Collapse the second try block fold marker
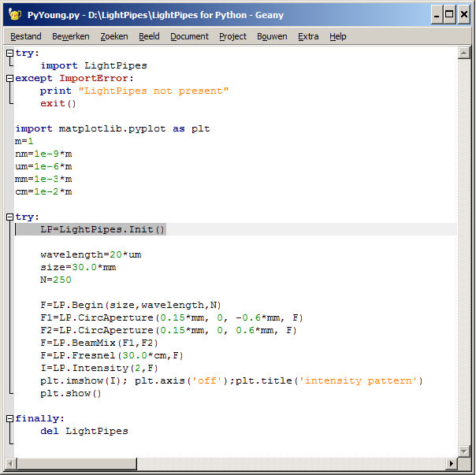Screen dimensions: 476x475 click(x=9, y=217)
